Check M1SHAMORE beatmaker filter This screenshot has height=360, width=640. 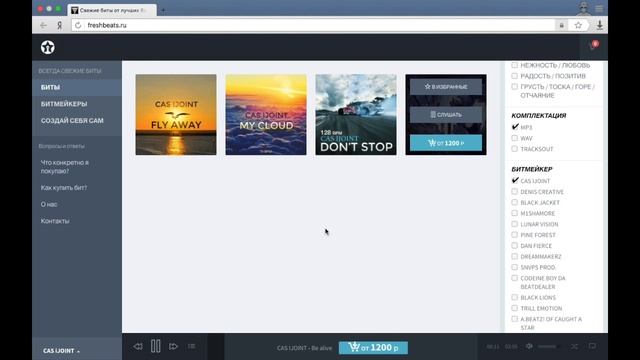coord(515,213)
